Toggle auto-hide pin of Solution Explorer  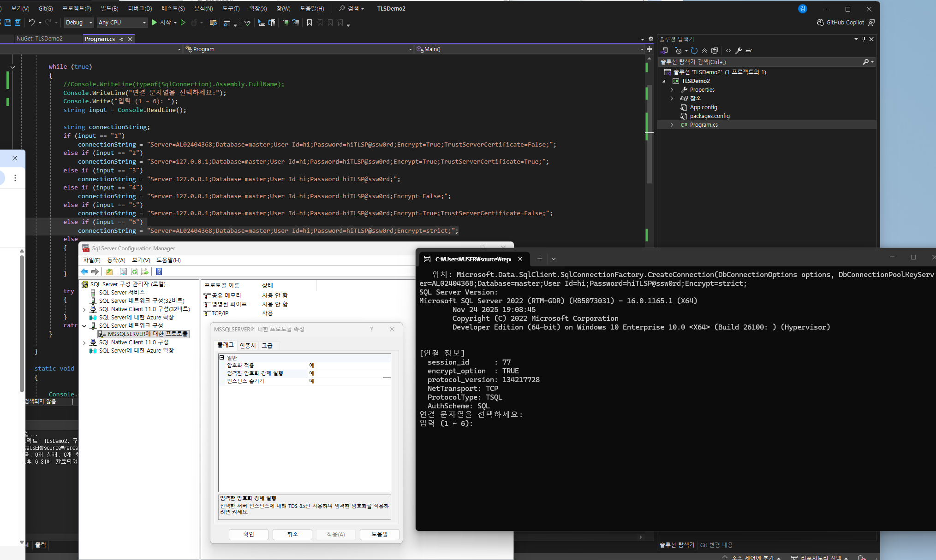click(x=864, y=39)
